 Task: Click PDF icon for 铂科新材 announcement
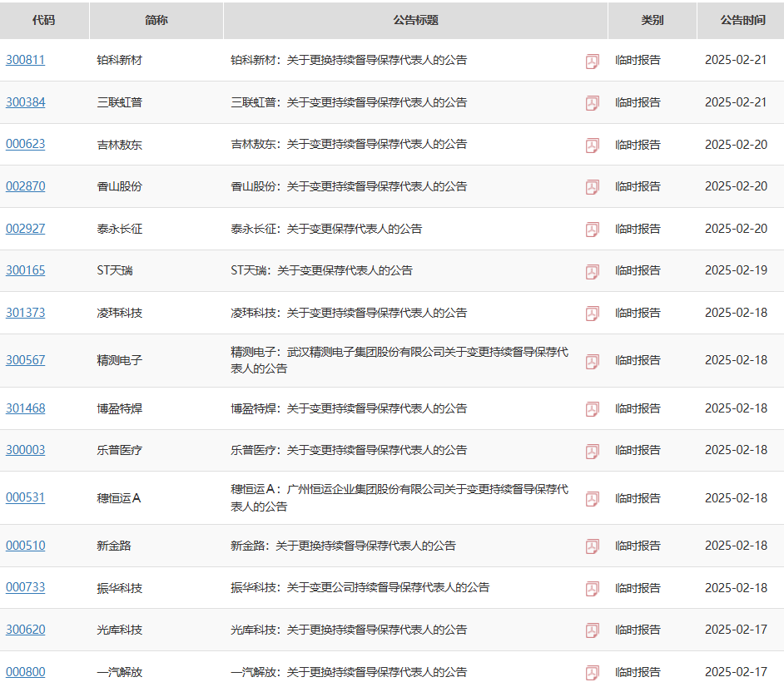coord(592,61)
